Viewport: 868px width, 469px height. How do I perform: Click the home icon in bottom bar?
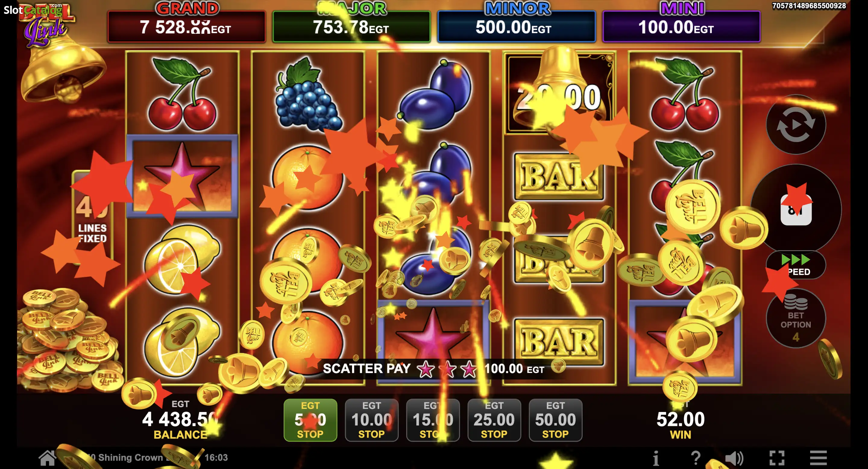(47, 458)
